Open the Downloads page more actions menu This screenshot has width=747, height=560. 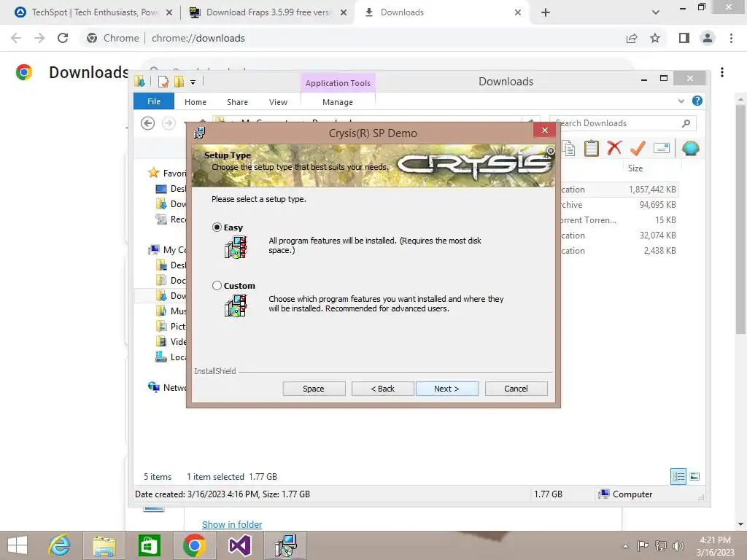(x=722, y=72)
